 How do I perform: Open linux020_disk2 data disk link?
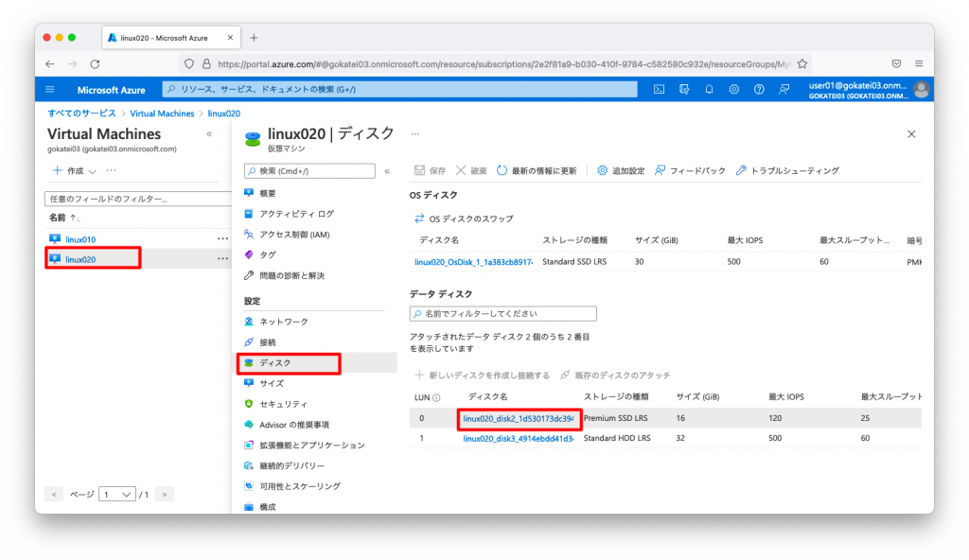(x=518, y=418)
